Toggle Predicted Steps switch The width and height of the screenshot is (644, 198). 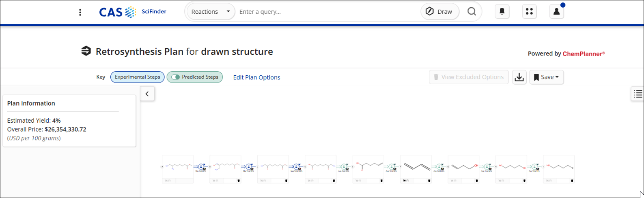[176, 77]
